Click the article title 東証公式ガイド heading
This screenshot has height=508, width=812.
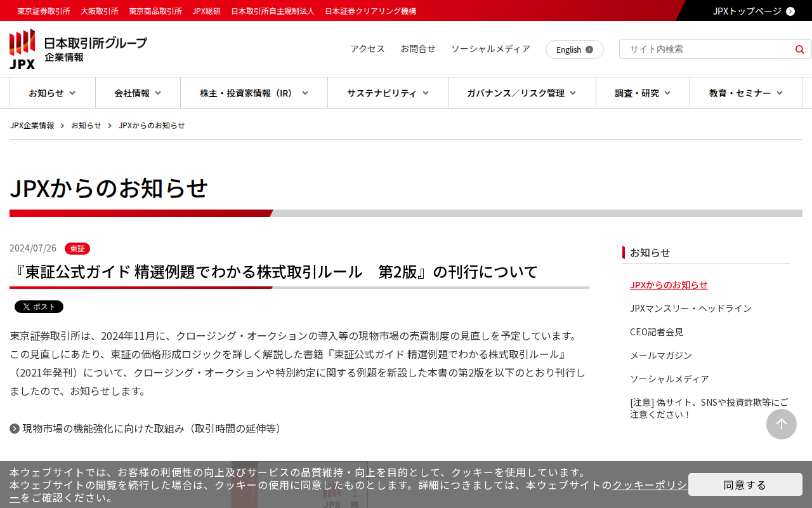(x=274, y=272)
